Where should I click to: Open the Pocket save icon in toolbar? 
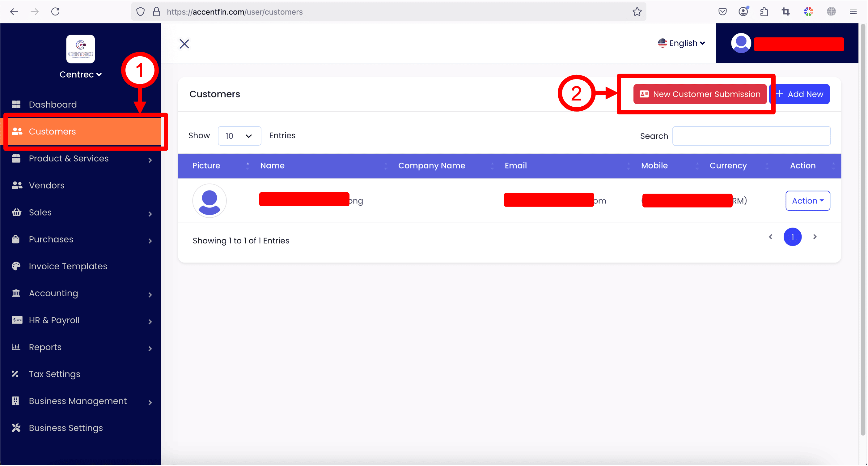(x=722, y=12)
